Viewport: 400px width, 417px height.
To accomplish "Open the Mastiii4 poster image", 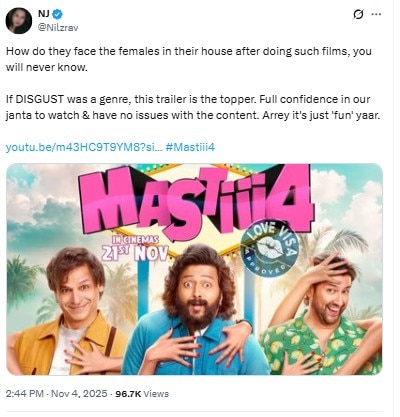I will point(194,269).
